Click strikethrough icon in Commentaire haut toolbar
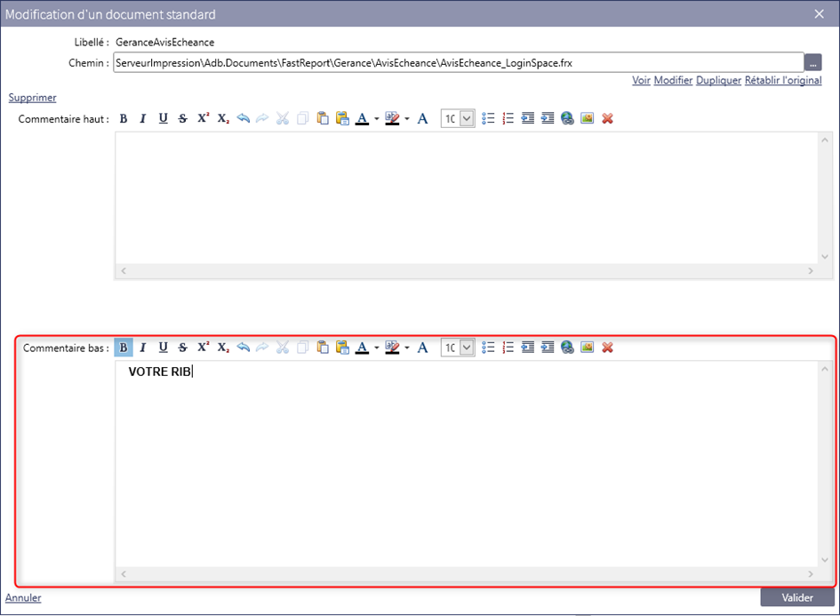Screen dimensions: 840x616 point(182,119)
